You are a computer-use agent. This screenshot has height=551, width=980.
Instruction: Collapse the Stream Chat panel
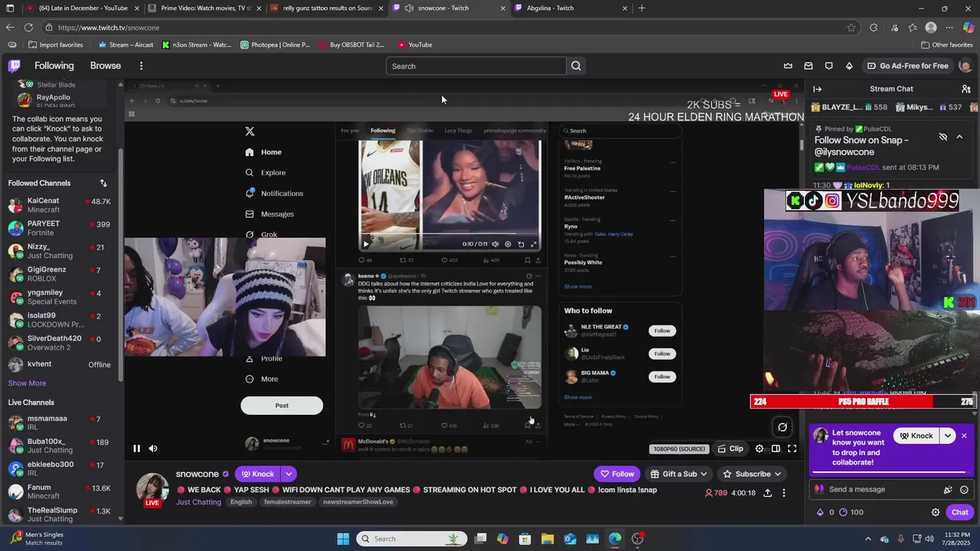[817, 89]
